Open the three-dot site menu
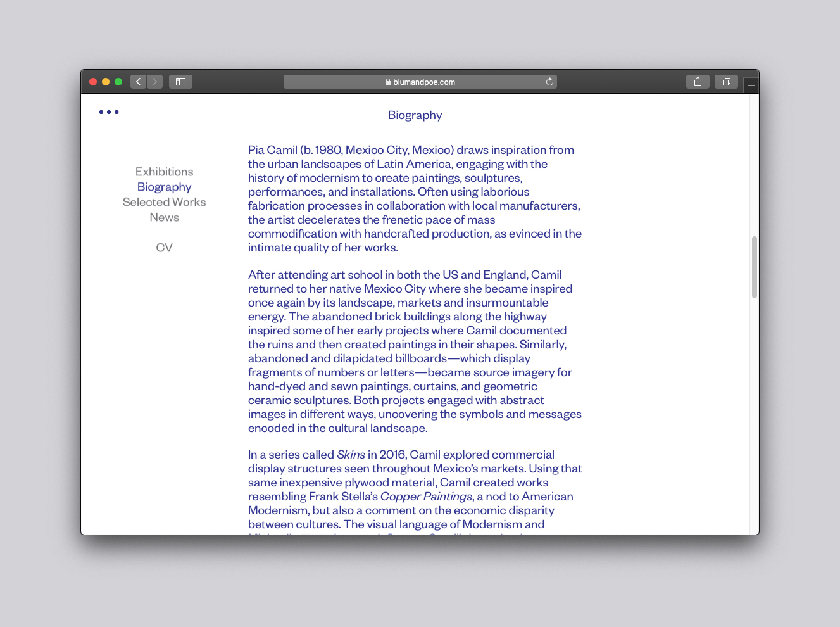Screen dimensions: 840x627 click(109, 112)
